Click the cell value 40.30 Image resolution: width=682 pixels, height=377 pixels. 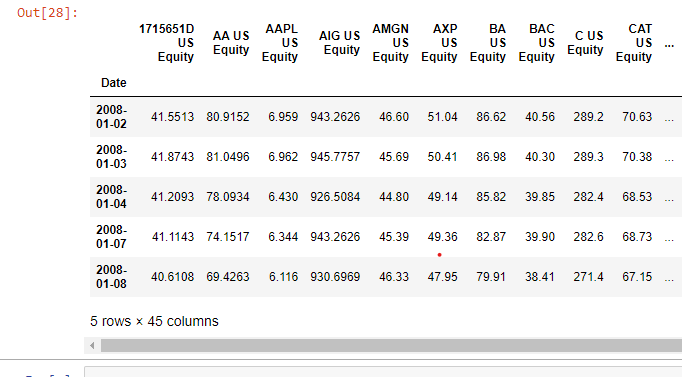tap(540, 157)
